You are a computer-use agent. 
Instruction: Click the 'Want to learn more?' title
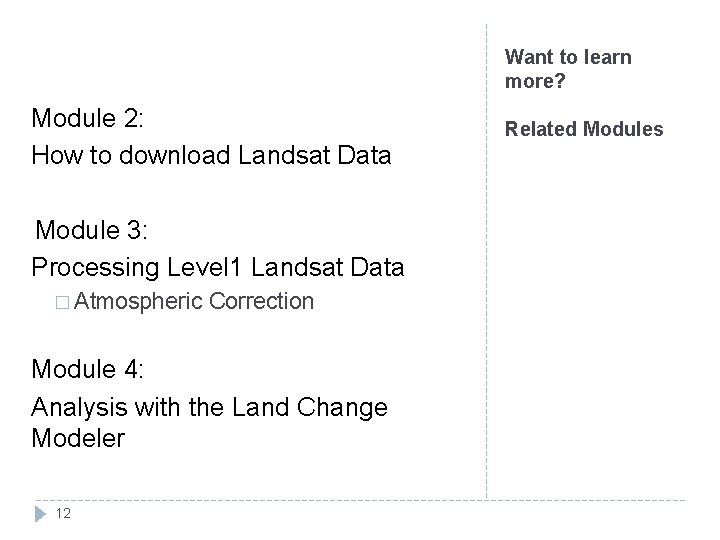pyautogui.click(x=568, y=69)
